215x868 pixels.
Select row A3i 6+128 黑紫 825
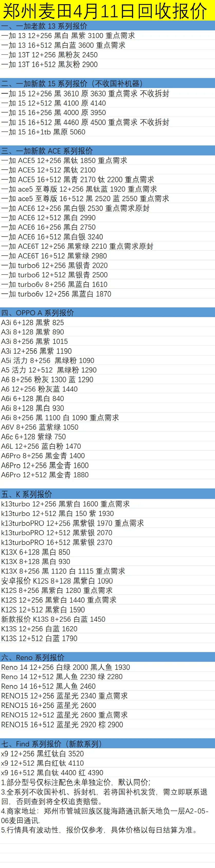click(x=107, y=323)
